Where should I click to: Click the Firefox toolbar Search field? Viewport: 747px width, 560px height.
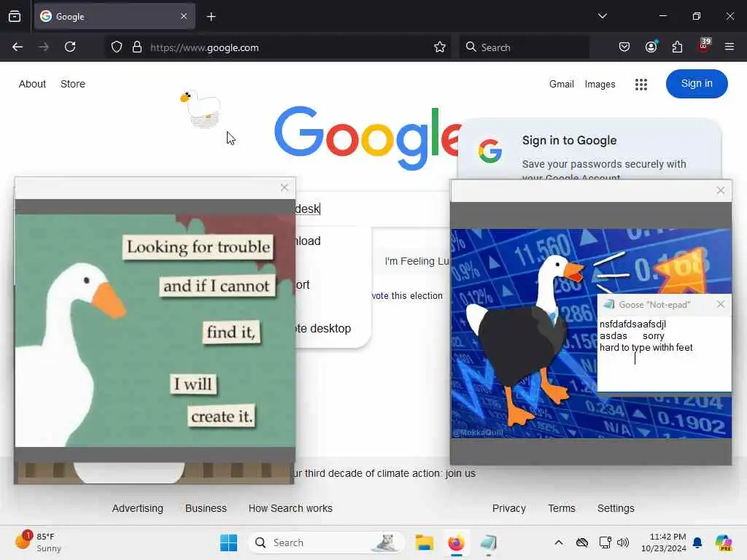tap(524, 47)
